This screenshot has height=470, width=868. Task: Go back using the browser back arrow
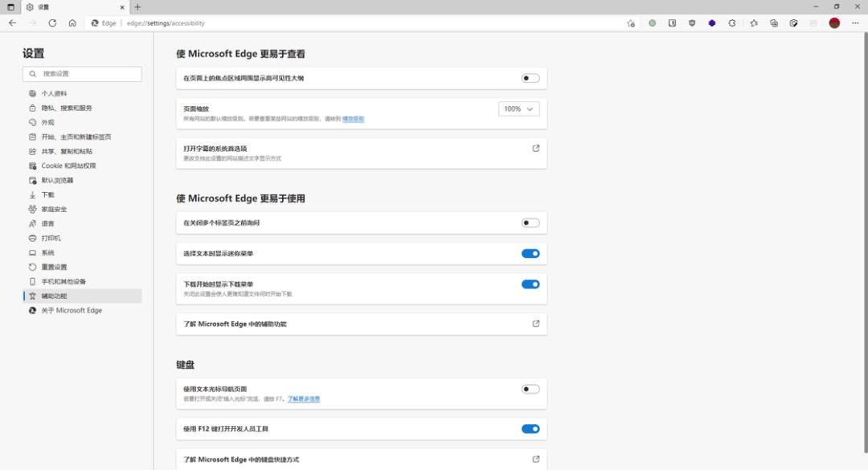coord(12,23)
